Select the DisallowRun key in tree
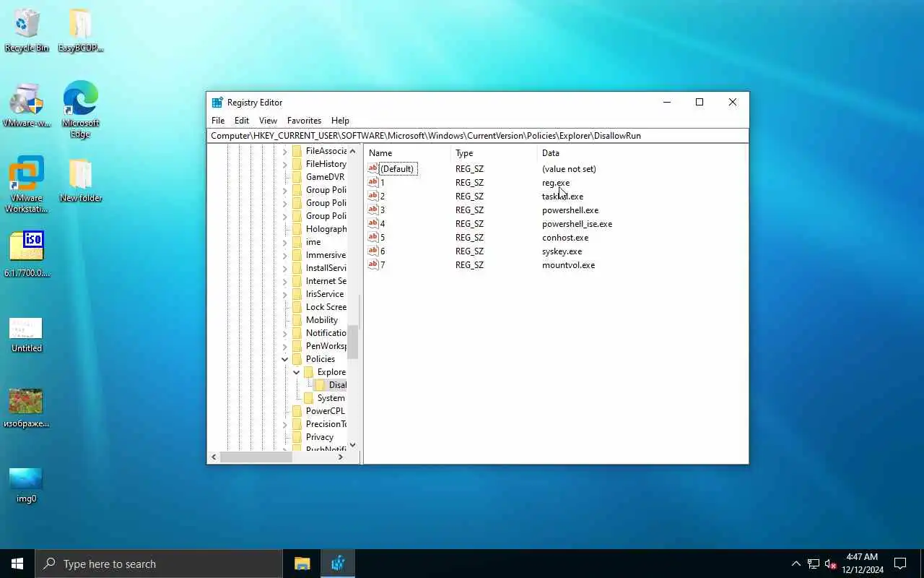The width and height of the screenshot is (924, 578). (x=337, y=385)
